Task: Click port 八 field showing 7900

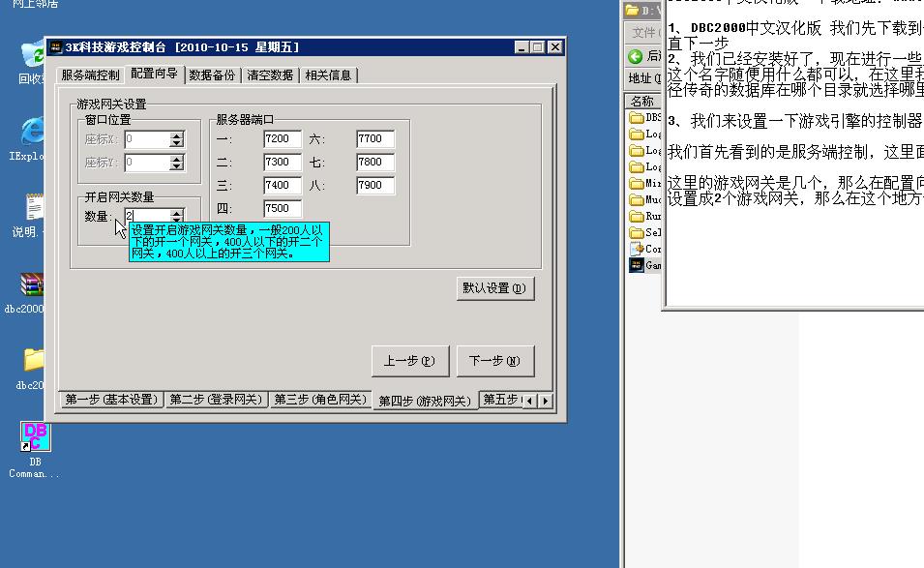Action: (375, 185)
